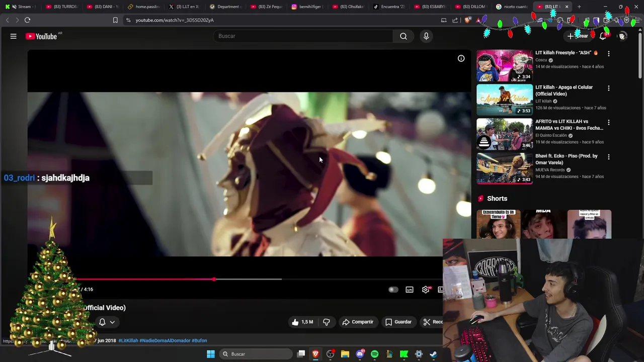Open Discord from the taskbar
The image size is (644, 362).
[360, 354]
